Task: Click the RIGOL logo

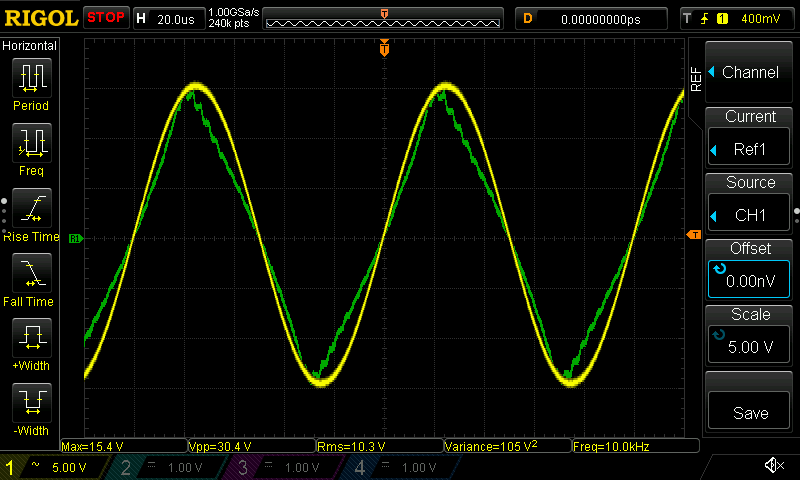Action: click(40, 18)
